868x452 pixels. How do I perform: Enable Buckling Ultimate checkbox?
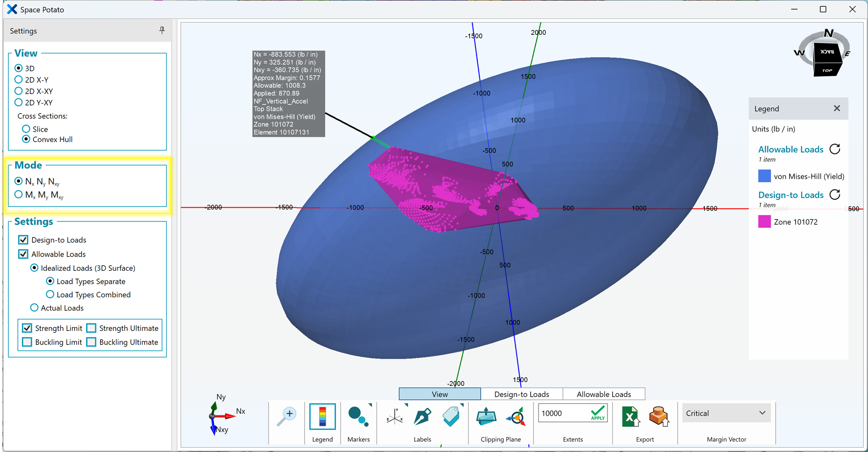(x=91, y=342)
